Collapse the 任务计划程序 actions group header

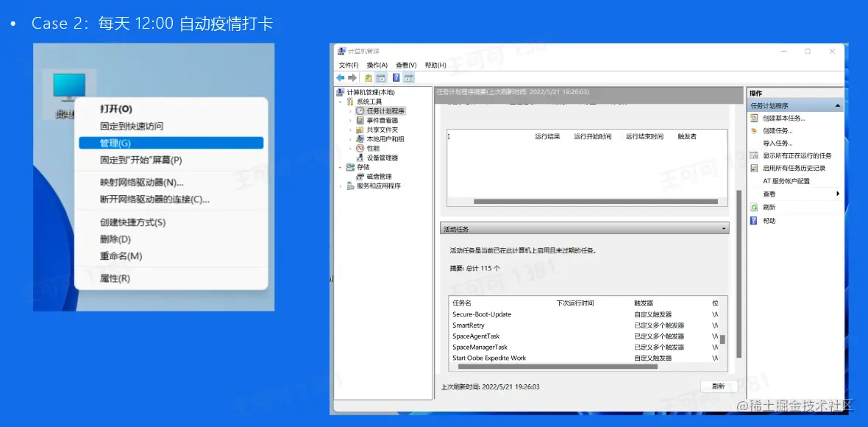pos(795,105)
